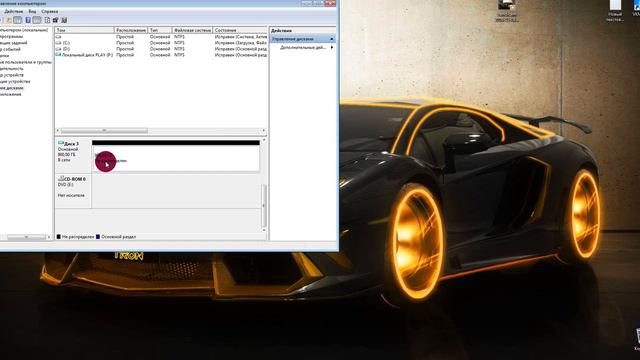Sort by the Тип column header
640x360 pixels.
(x=160, y=30)
